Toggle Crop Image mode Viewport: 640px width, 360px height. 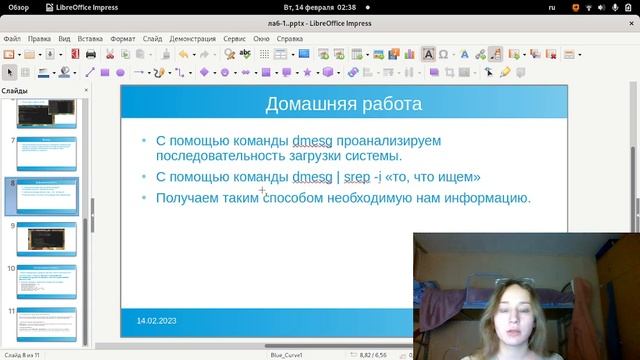tap(449, 73)
